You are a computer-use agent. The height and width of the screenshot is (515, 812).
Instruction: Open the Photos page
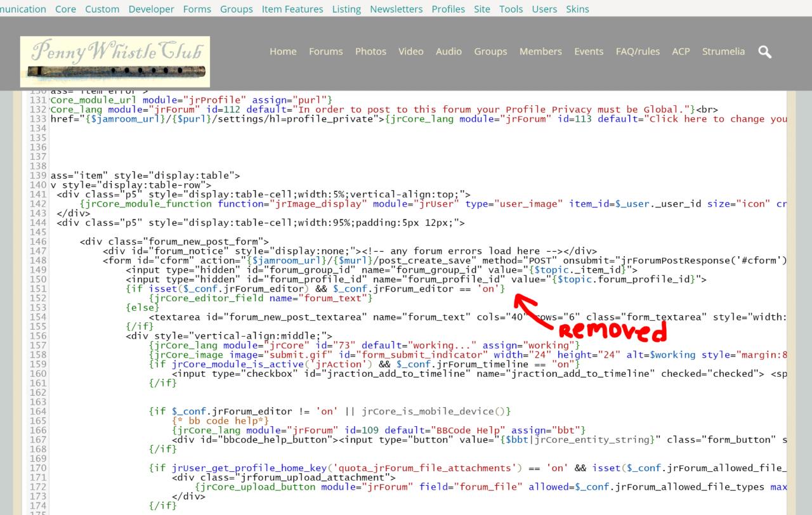point(370,51)
